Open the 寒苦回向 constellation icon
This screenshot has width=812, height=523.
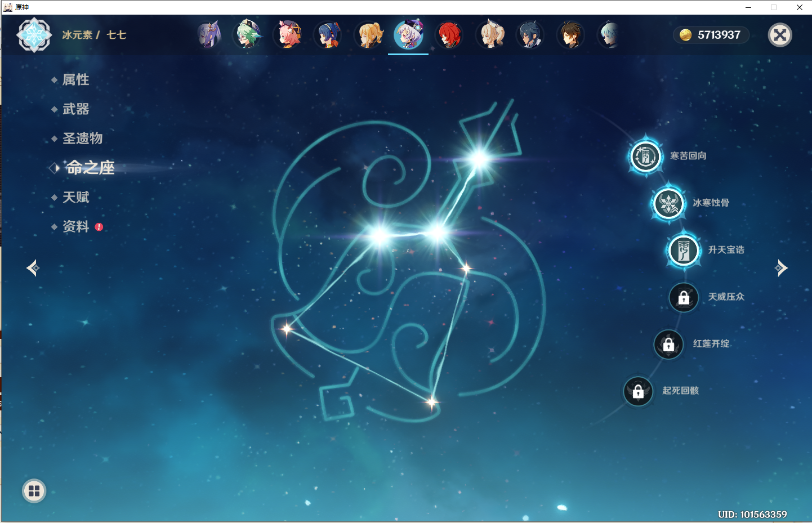645,156
